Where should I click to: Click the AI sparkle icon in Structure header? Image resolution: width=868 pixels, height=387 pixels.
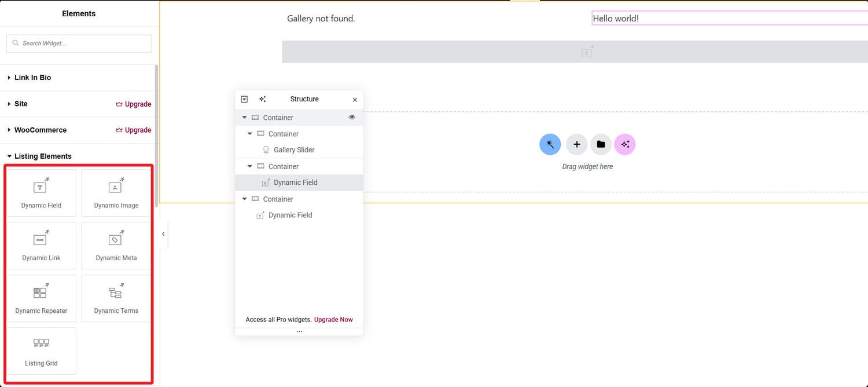pyautogui.click(x=262, y=99)
